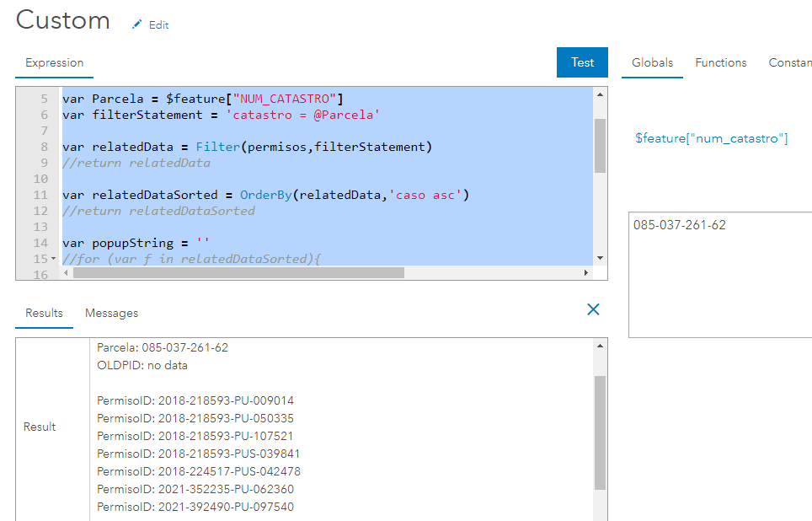Click commented line //return relatedDataSorted
This screenshot has height=521, width=812.
pyautogui.click(x=158, y=211)
